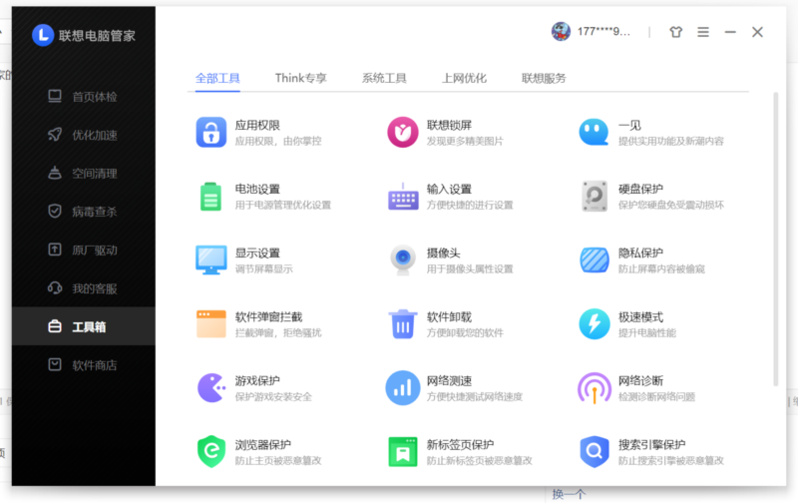Click the orange 软件弹窗拦截 window icon

tap(211, 324)
